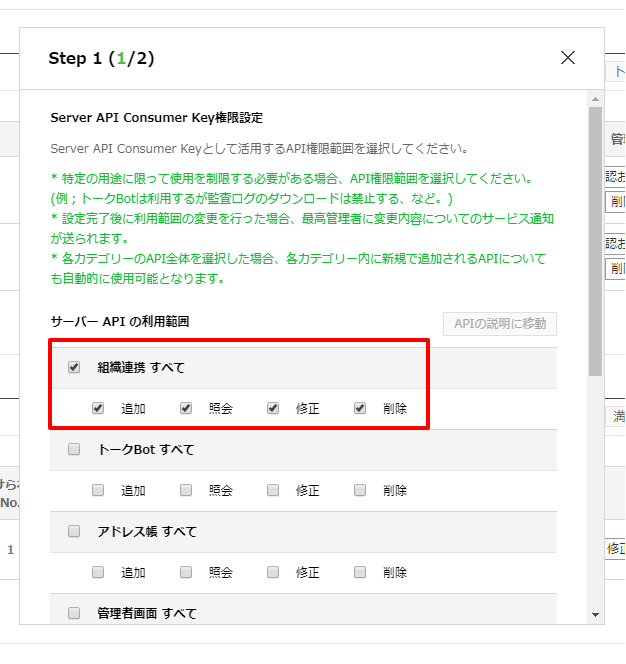
Task: Click the dialog scrollbar thumb
Action: 596,241
